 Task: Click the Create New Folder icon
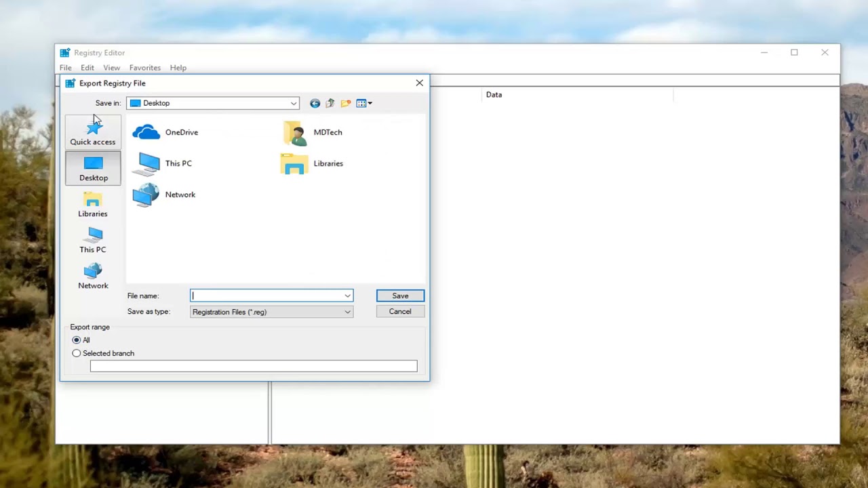[346, 103]
